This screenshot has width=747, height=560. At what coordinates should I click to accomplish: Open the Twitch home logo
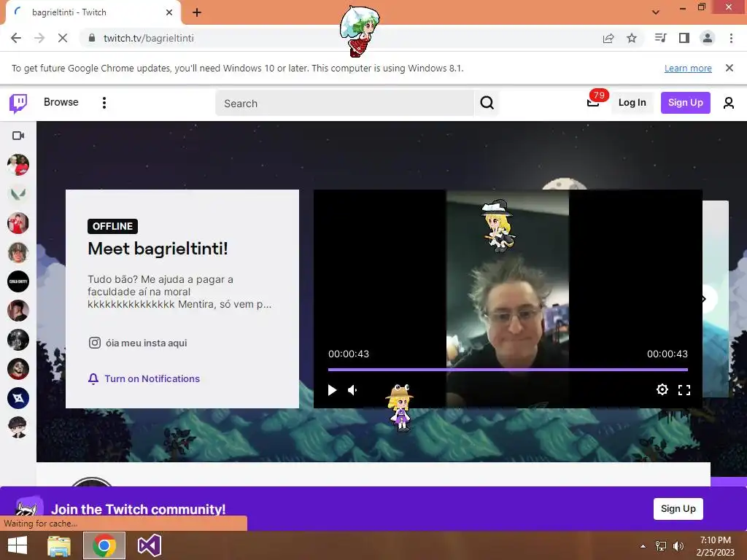click(x=18, y=103)
